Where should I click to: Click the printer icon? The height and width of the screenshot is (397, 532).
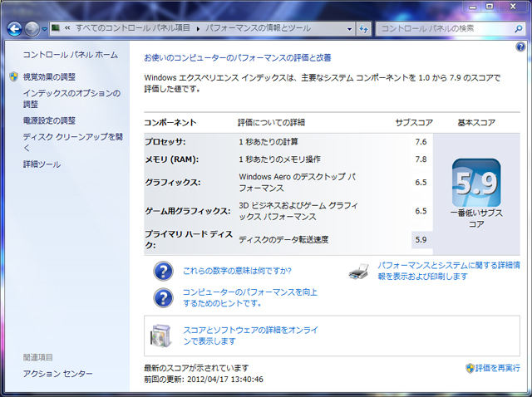tap(359, 272)
